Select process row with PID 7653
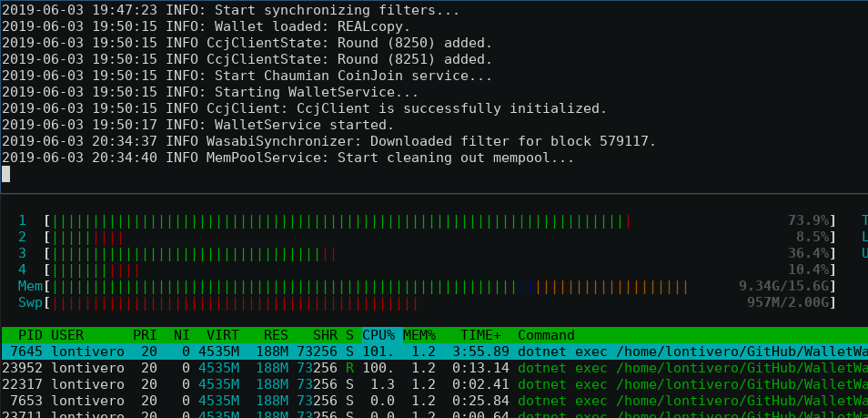 (x=434, y=402)
